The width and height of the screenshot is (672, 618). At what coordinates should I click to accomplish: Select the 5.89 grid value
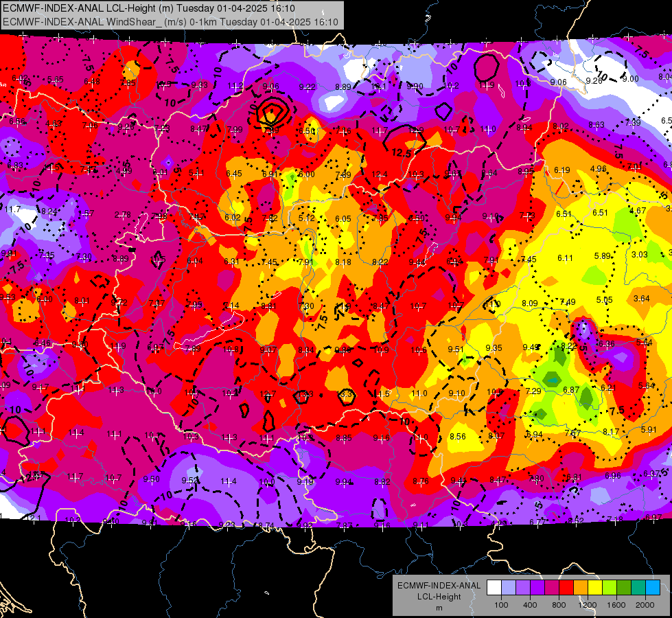(x=602, y=256)
